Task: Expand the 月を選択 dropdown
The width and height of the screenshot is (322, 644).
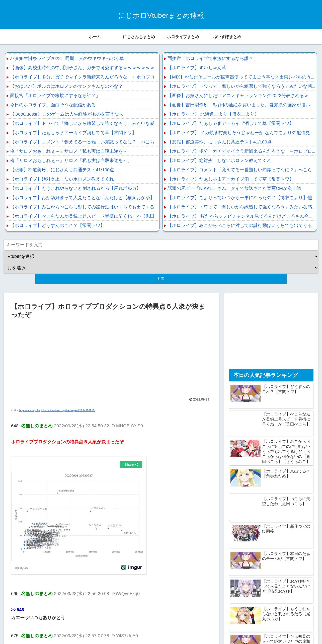Action: click(161, 268)
